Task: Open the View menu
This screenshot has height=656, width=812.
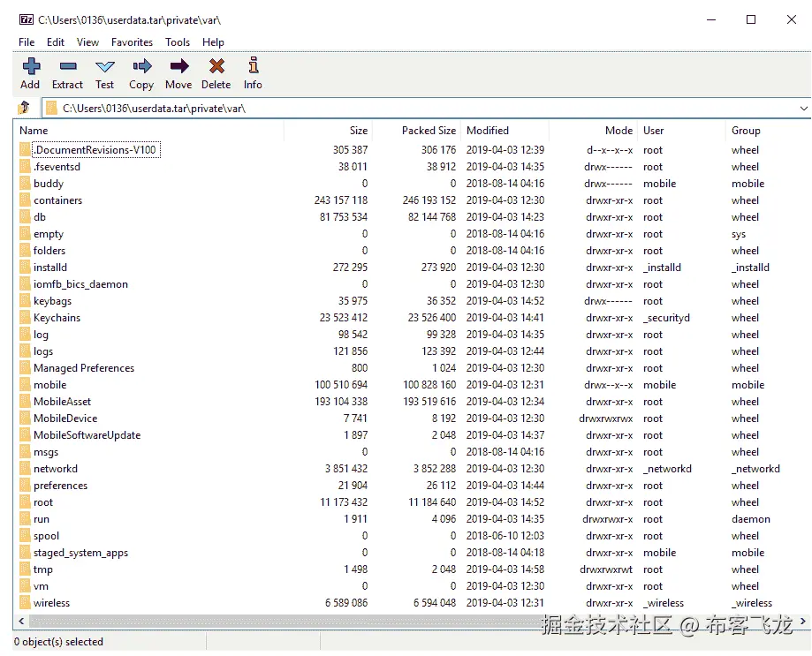Action: point(87,42)
